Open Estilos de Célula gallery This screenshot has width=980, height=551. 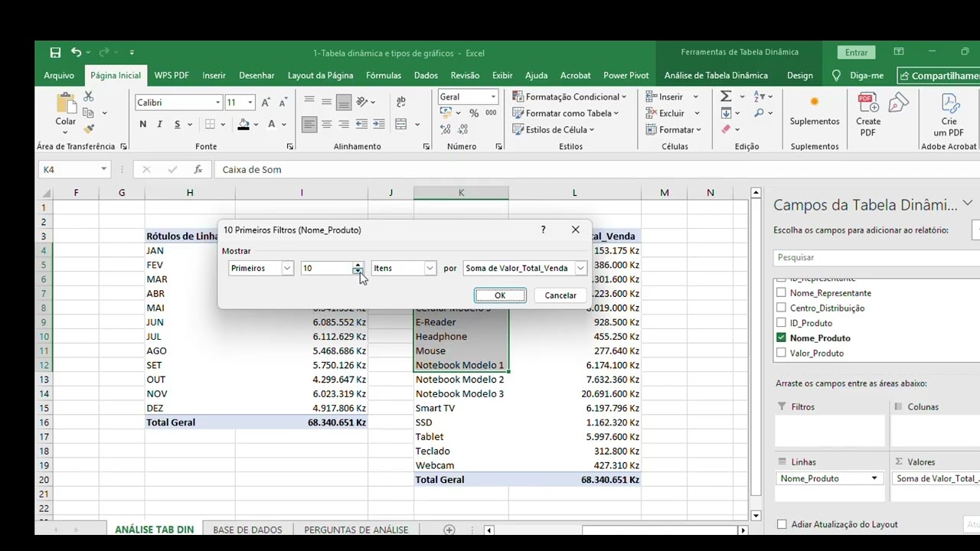coord(554,130)
